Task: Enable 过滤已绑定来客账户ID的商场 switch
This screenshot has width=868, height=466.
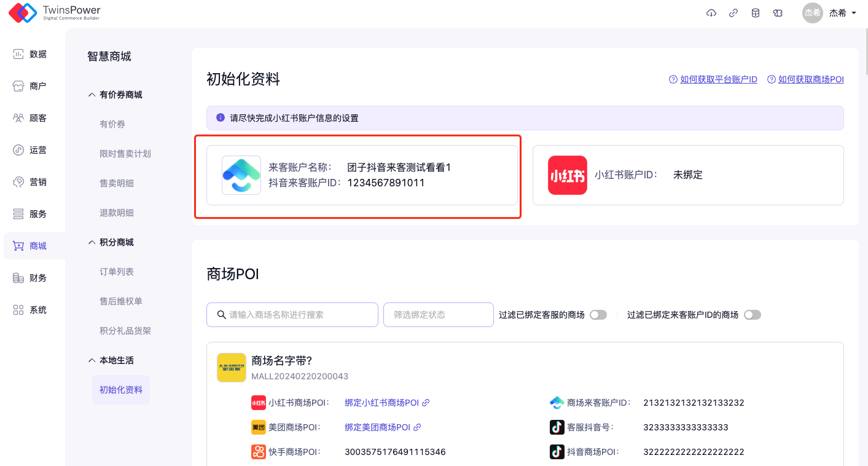Action: point(752,315)
